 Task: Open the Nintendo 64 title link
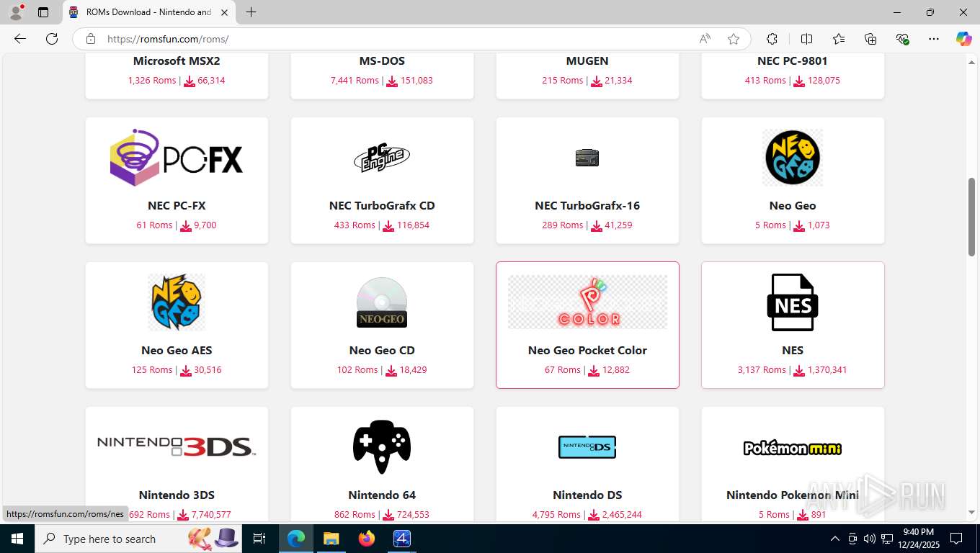tap(382, 495)
